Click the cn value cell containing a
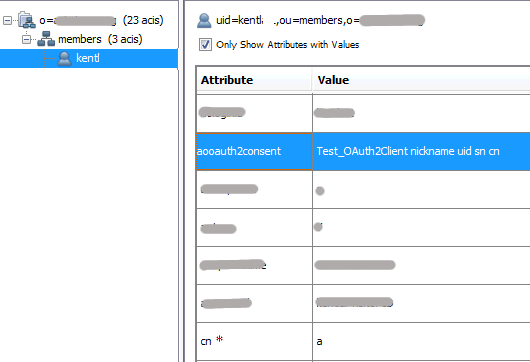The width and height of the screenshot is (530, 362). tap(421, 341)
